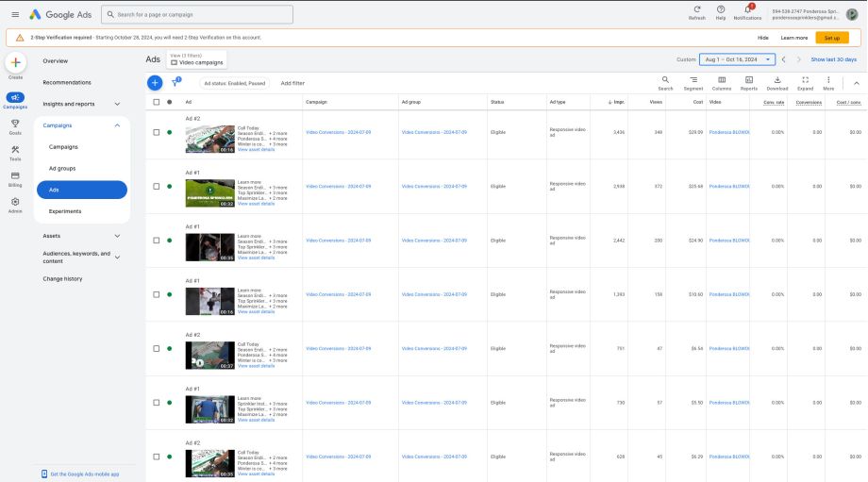The width and height of the screenshot is (868, 482).
Task: Select Ad groups in the sidebar
Action: [62, 168]
